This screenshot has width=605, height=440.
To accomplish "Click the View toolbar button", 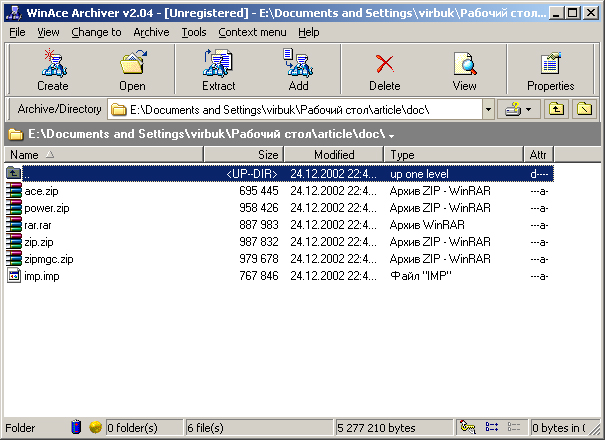I will tap(465, 69).
